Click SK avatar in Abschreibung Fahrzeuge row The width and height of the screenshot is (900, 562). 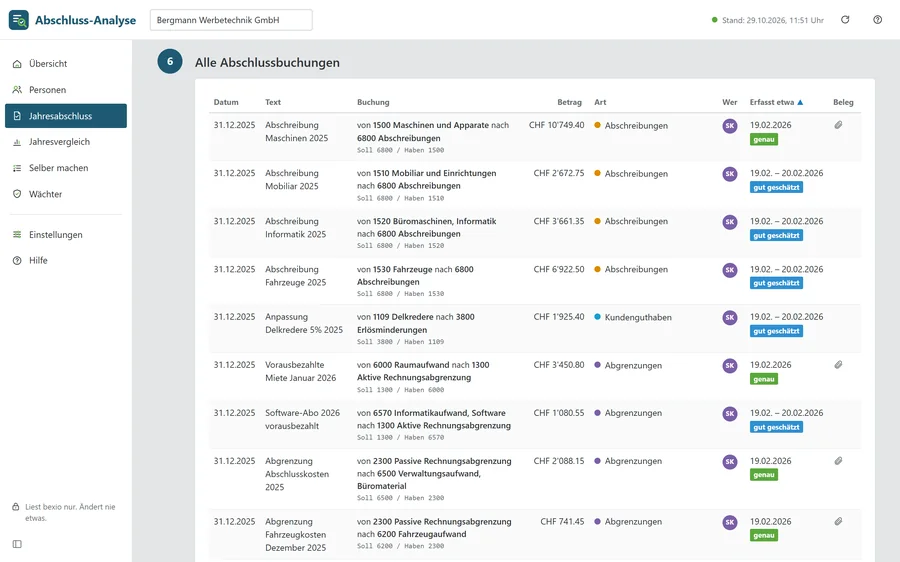point(730,270)
